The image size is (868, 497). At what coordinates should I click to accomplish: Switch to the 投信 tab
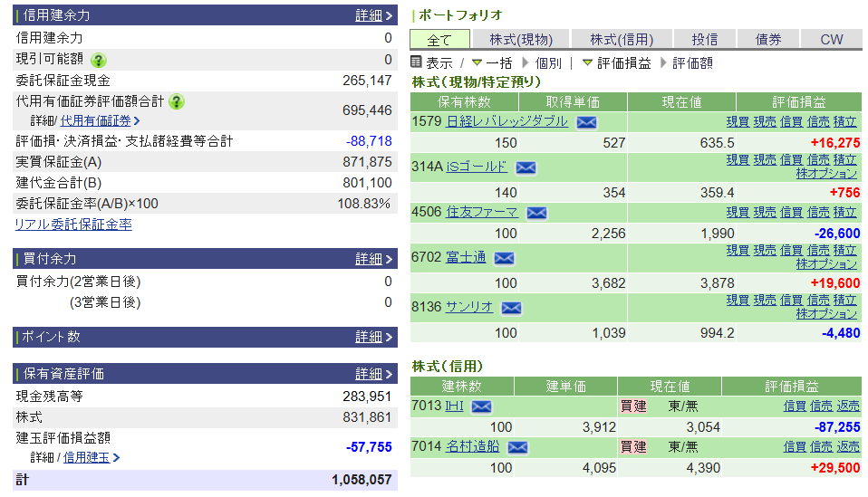704,39
